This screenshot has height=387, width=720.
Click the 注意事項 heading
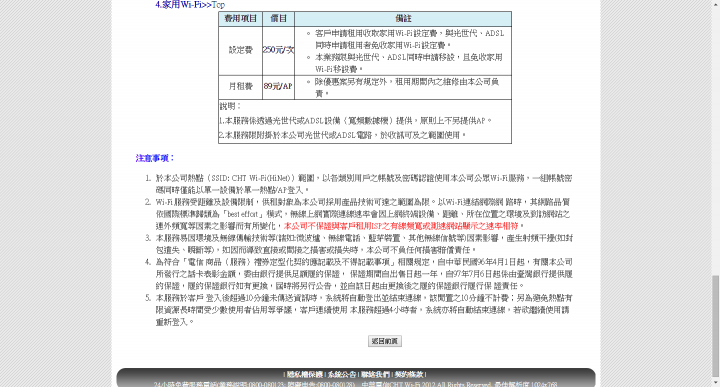click(155, 158)
